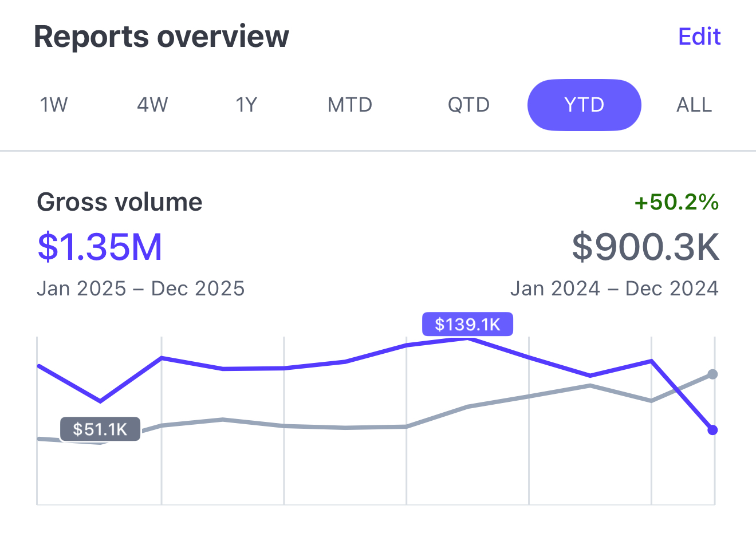Select the 1W time range tab

pyautogui.click(x=54, y=105)
